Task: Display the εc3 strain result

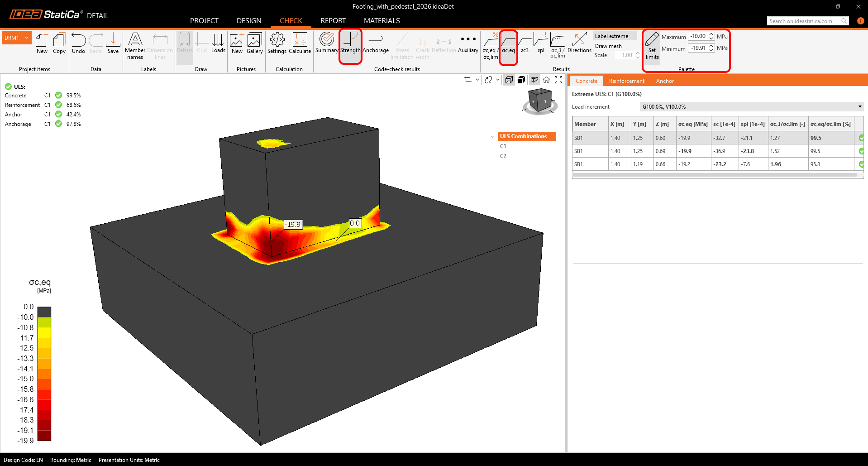Action: [x=525, y=43]
